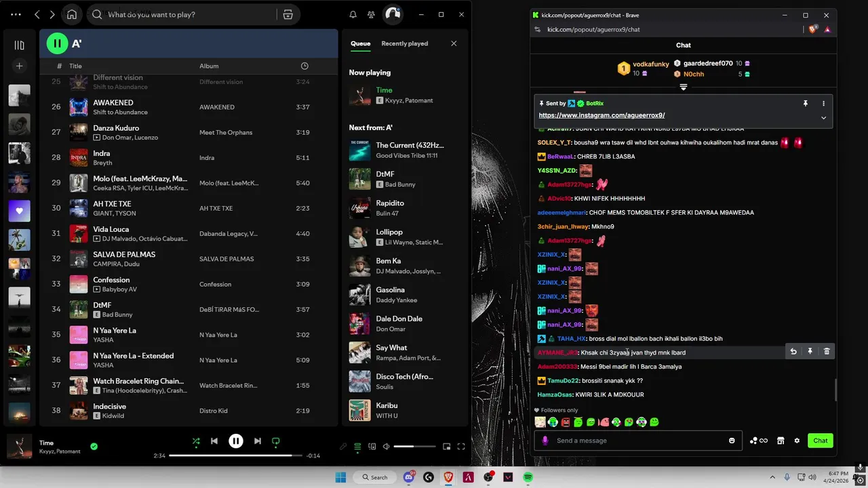The width and height of the screenshot is (868, 488).
Task: Pin the AYMANE_JR3 chat message
Action: click(x=810, y=352)
